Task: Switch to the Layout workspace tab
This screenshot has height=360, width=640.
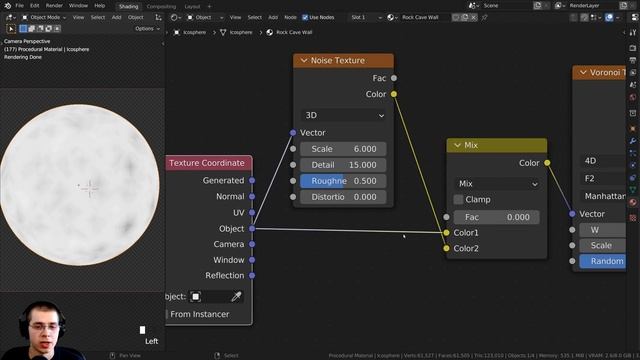Action: click(x=192, y=7)
